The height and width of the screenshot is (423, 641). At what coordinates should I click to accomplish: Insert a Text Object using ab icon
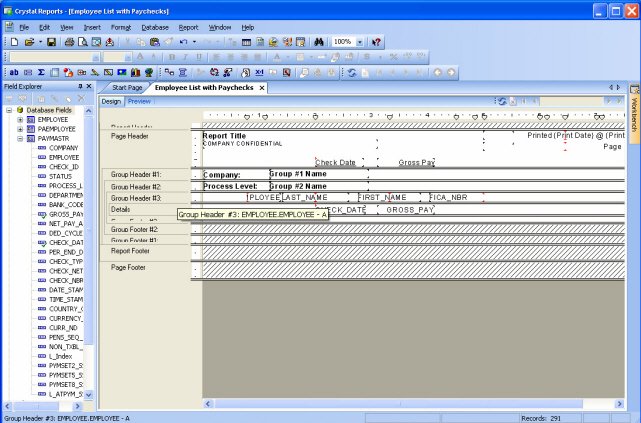(x=14, y=72)
